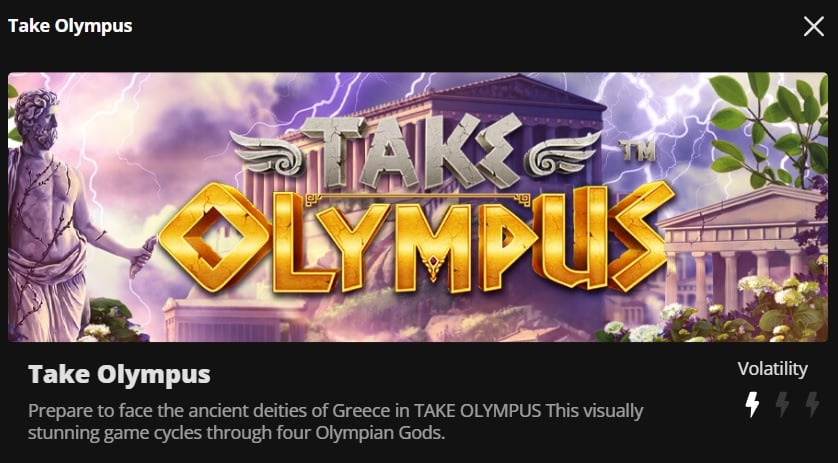Click the diamond-shaped golden O in OLYMPUS
The width and height of the screenshot is (838, 463).
tap(214, 237)
